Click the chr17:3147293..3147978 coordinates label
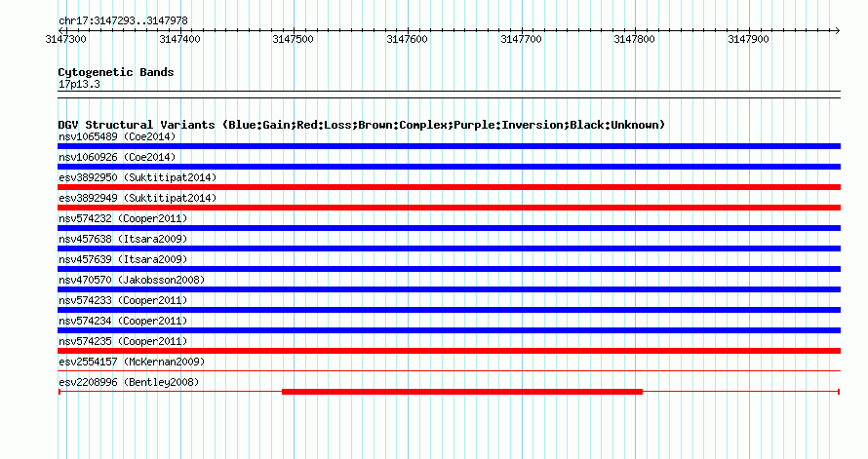The width and height of the screenshot is (868, 459). [123, 20]
